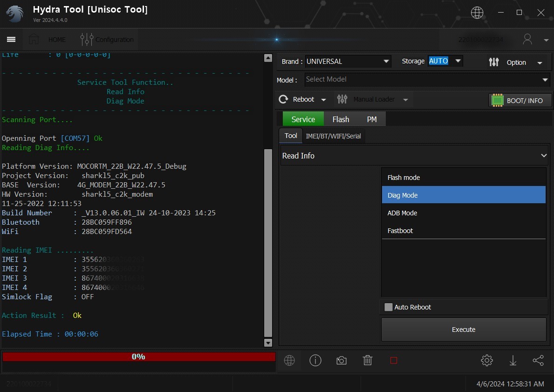Click the log scrollbar down arrow
Image resolution: width=554 pixels, height=392 pixels.
coord(268,343)
